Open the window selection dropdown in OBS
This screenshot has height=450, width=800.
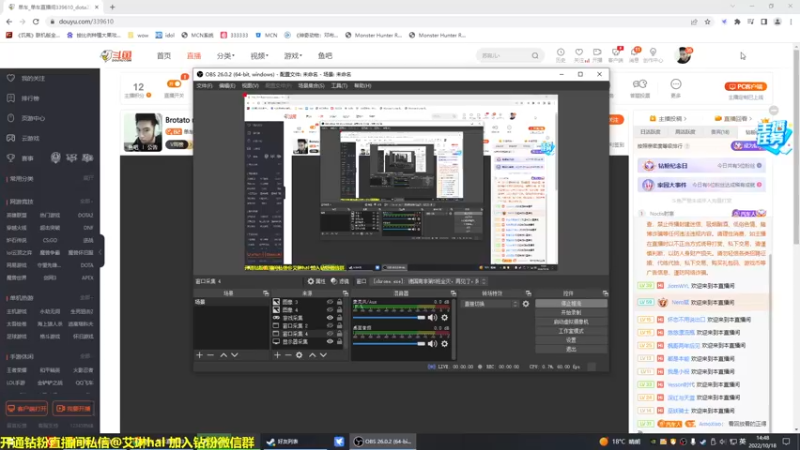click(429, 281)
